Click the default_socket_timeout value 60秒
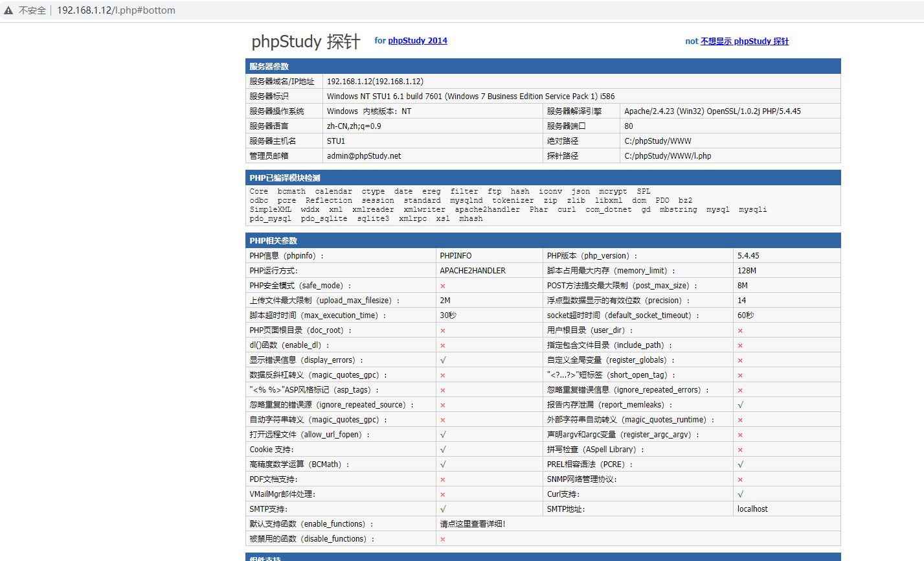The height and width of the screenshot is (561, 924). click(x=746, y=315)
